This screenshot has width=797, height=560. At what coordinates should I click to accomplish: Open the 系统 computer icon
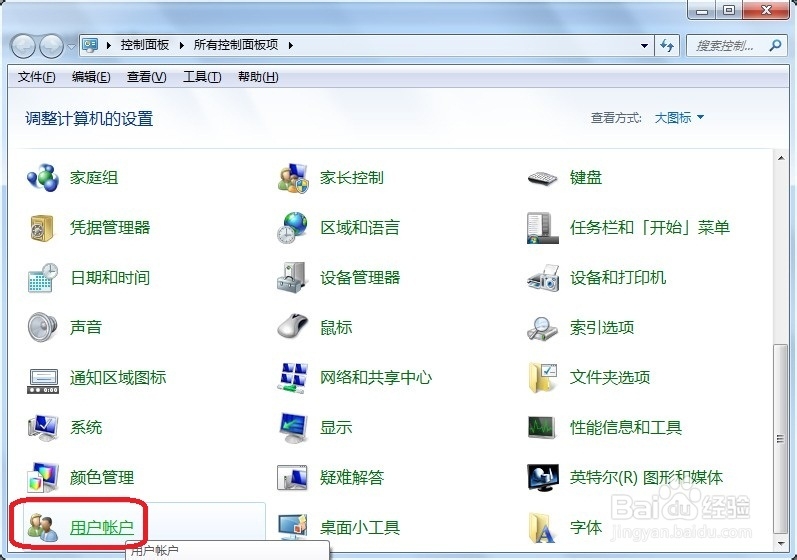pos(43,427)
